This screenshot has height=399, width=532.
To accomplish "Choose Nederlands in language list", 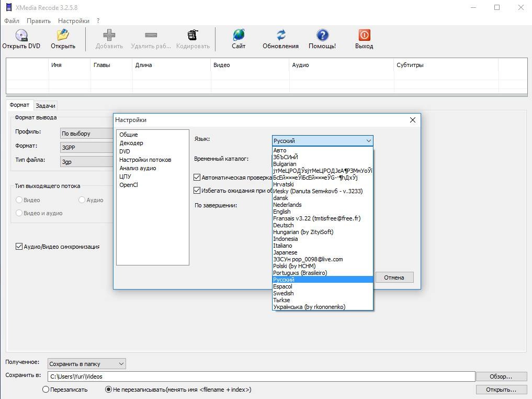I will pos(323,205).
